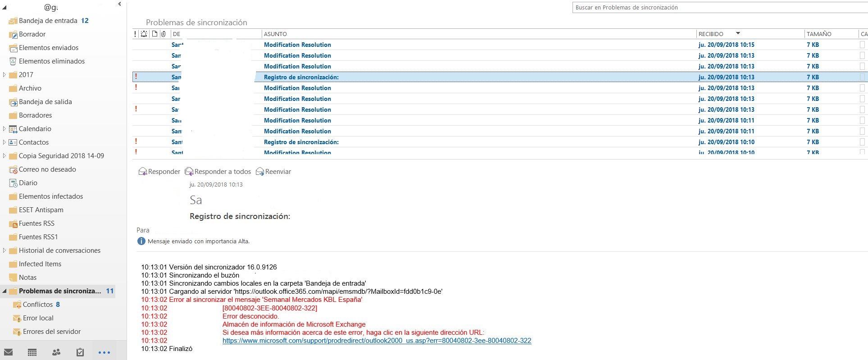Sort by importance column header icon
The image size is (868, 360).
[x=135, y=34]
